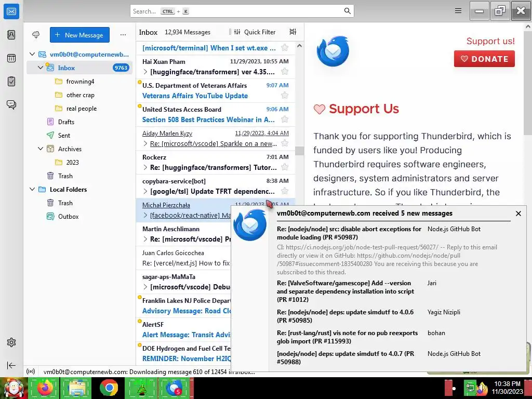Open Juan Carlos Goicochea message

[183, 258]
